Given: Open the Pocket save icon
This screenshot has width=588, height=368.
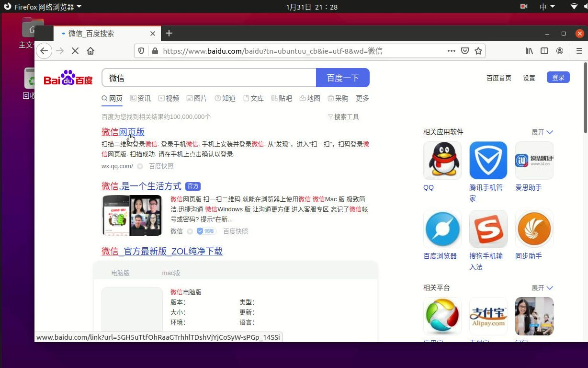Looking at the screenshot, I should point(465,51).
